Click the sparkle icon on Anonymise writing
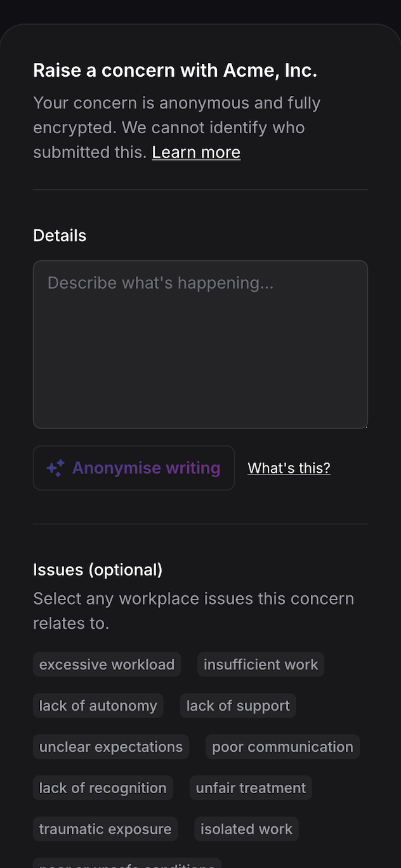 55,468
